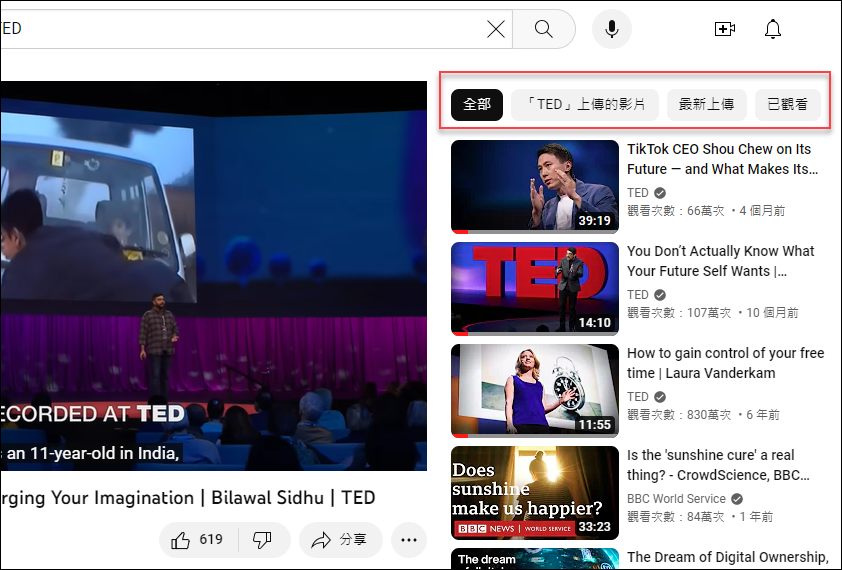Select the 全部 filter chip
Screen dimensions: 842x570
(477, 104)
